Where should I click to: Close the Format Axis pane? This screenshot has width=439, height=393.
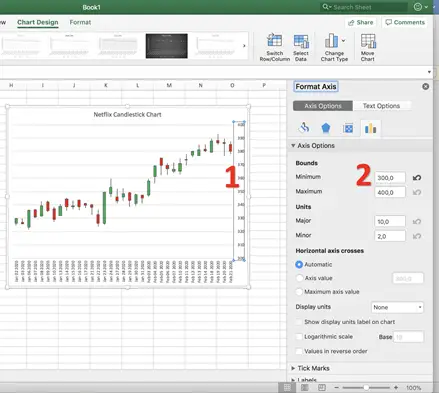(425, 87)
